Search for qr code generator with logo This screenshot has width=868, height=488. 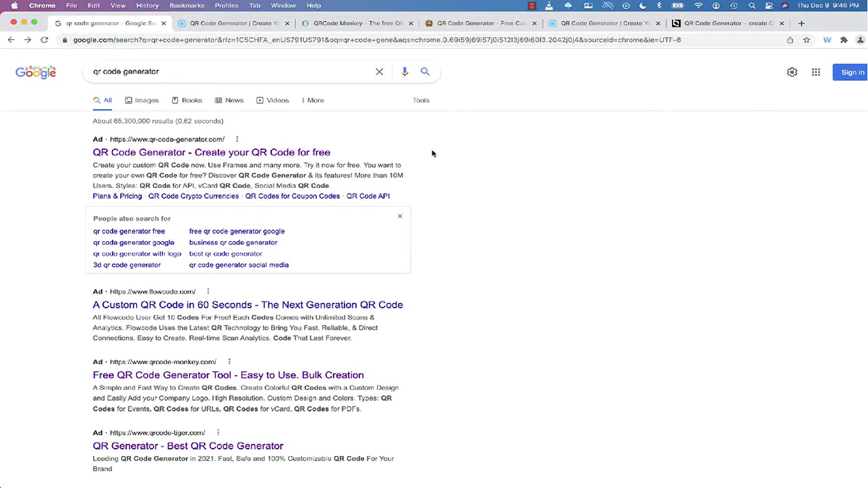click(137, 253)
